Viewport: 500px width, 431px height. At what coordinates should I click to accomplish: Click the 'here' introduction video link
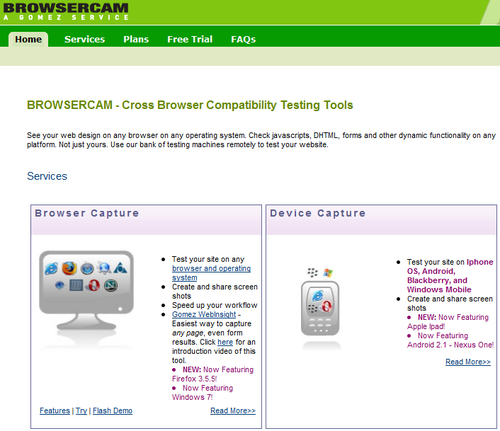pos(225,342)
